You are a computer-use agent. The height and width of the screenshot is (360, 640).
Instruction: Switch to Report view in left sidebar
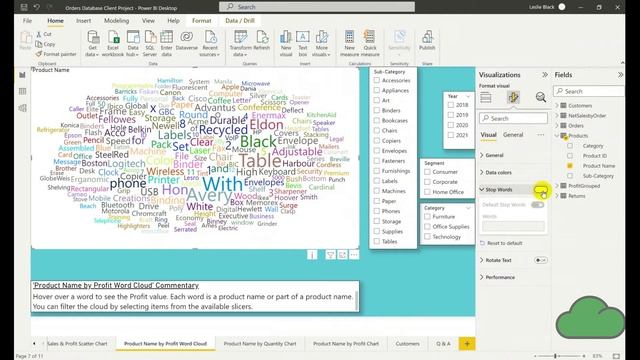(x=22, y=75)
